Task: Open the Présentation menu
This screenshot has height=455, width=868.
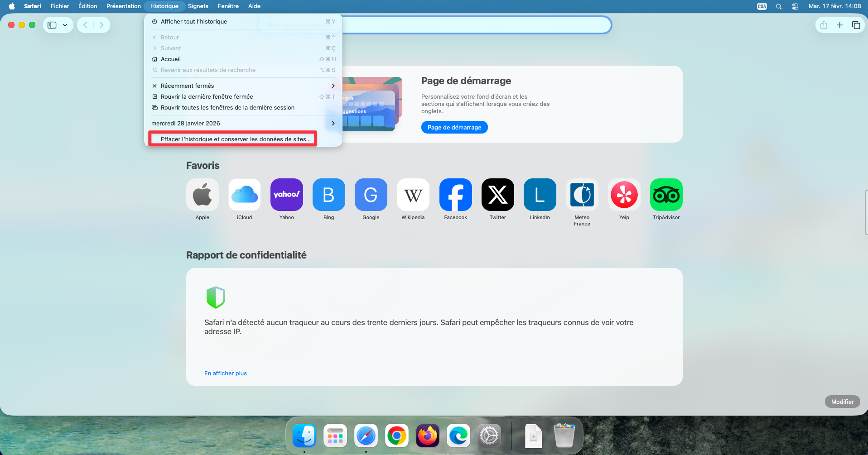Action: click(x=124, y=6)
